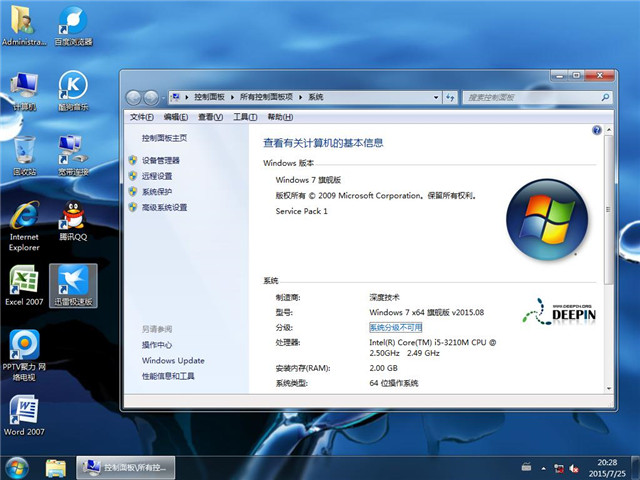Image resolution: width=640 pixels, height=480 pixels.
Task: Click the 设备管理器 link
Action: [x=160, y=160]
